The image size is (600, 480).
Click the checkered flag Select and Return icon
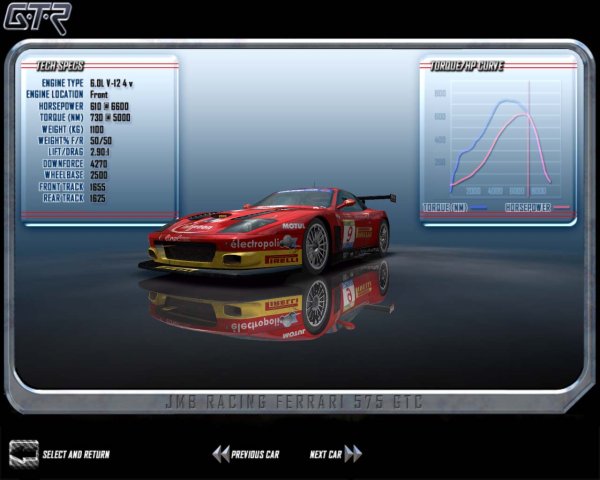pos(23,453)
